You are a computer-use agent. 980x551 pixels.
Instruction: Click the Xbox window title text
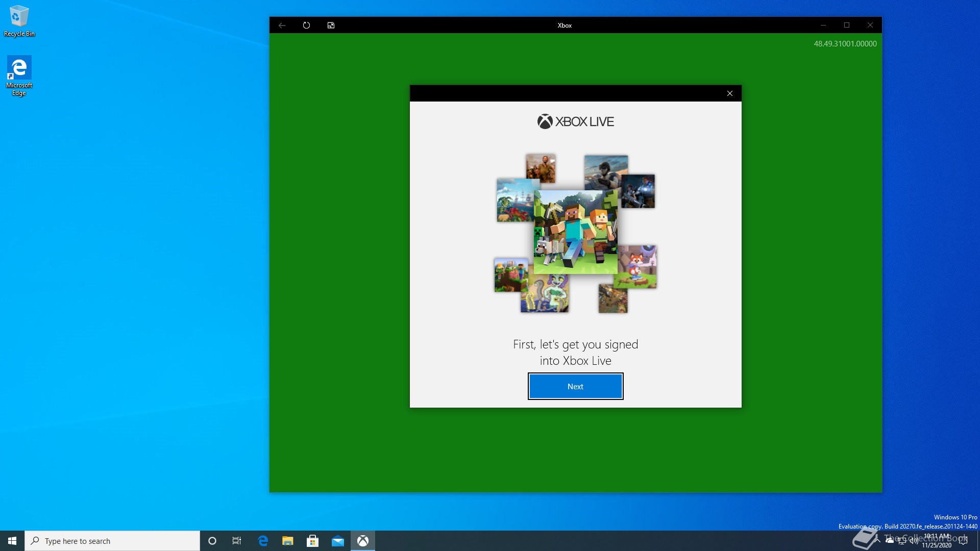pyautogui.click(x=565, y=26)
